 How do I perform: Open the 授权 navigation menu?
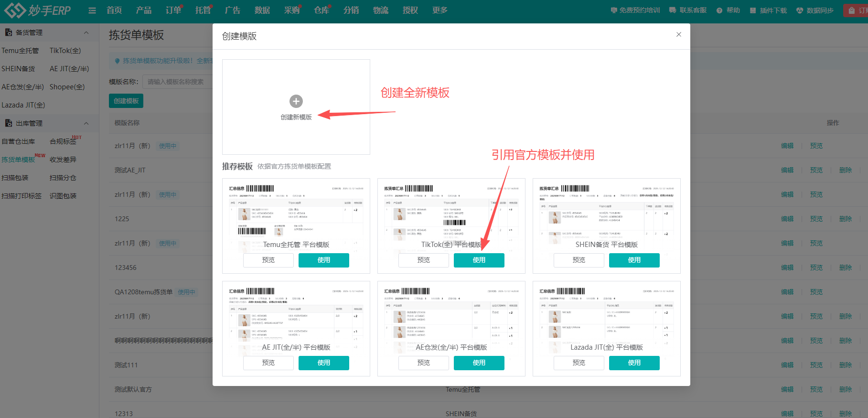click(410, 10)
